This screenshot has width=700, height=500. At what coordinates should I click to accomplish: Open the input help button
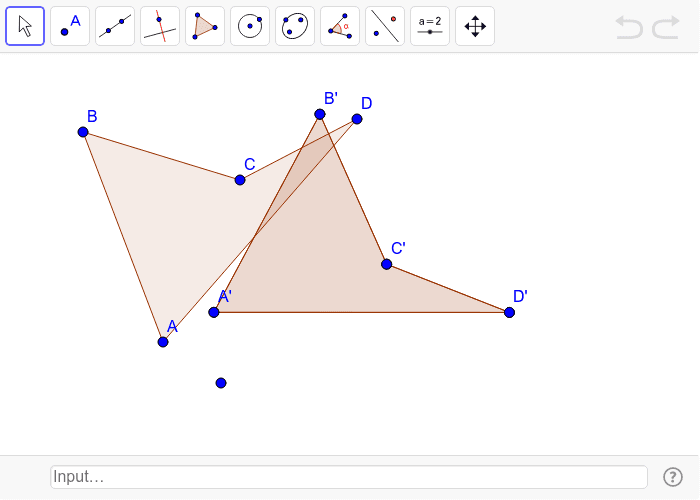(672, 477)
